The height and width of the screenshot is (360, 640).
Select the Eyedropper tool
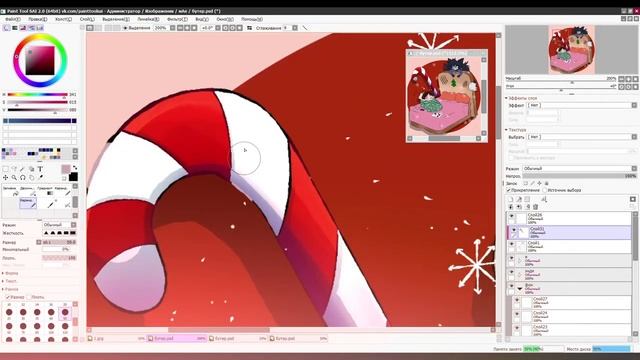click(x=40, y=177)
